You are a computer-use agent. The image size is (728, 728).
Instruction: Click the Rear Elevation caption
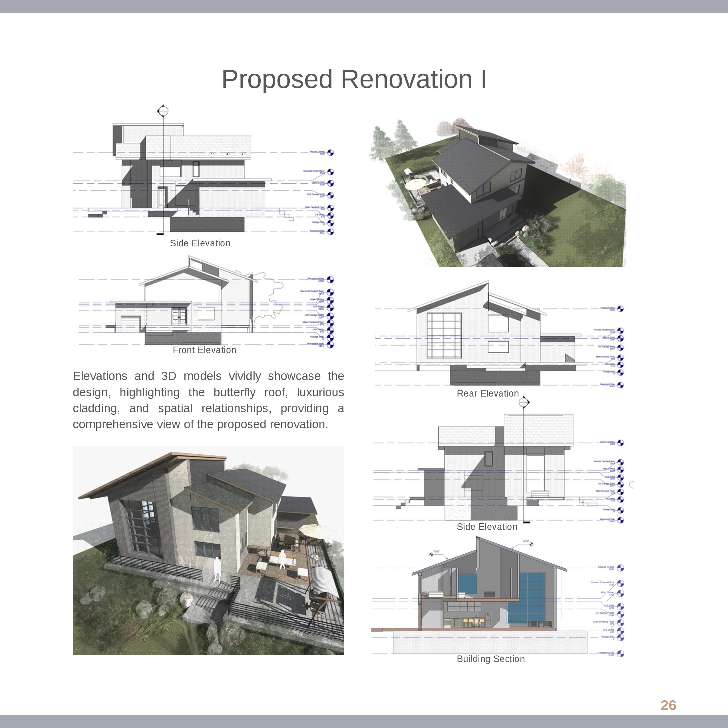coord(488,393)
